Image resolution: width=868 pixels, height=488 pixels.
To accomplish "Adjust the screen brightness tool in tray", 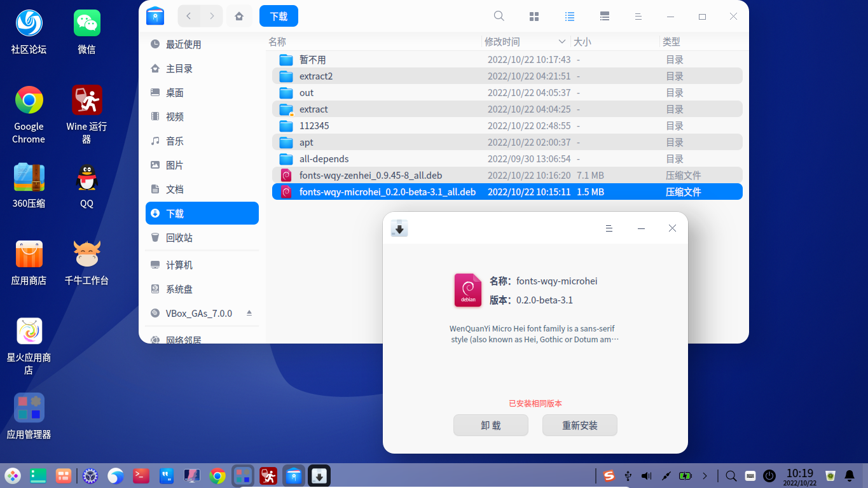I will pos(667,475).
